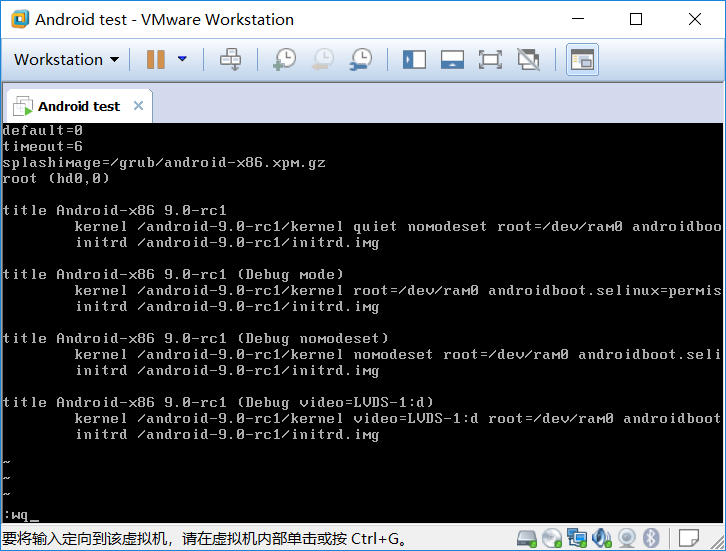Expand the power options dropdown arrow

coord(182,59)
